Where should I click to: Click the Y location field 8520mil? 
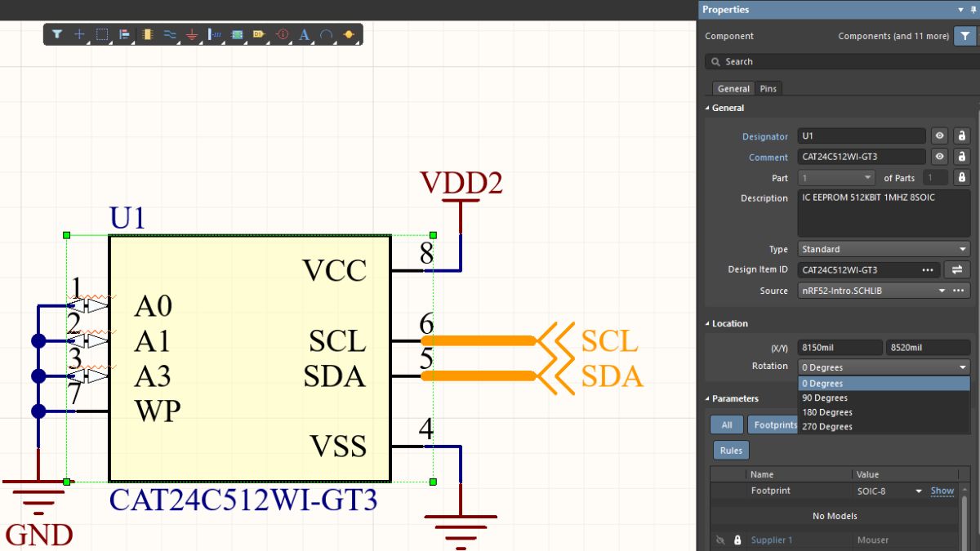[928, 348]
